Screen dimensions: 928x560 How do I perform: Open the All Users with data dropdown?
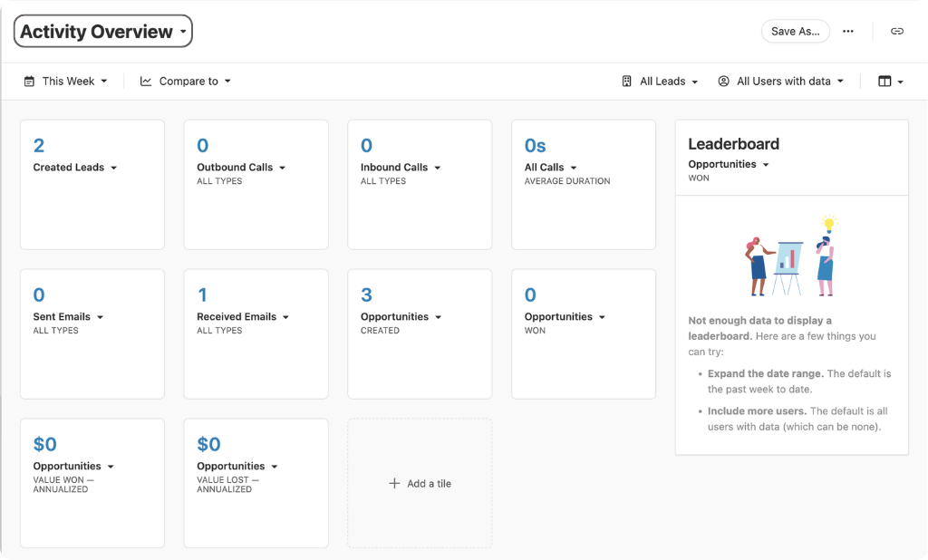(x=780, y=81)
